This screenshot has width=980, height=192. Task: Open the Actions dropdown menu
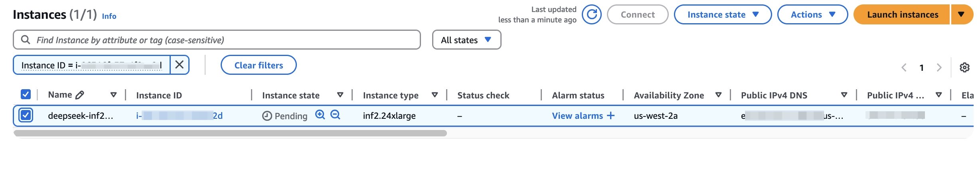(812, 14)
